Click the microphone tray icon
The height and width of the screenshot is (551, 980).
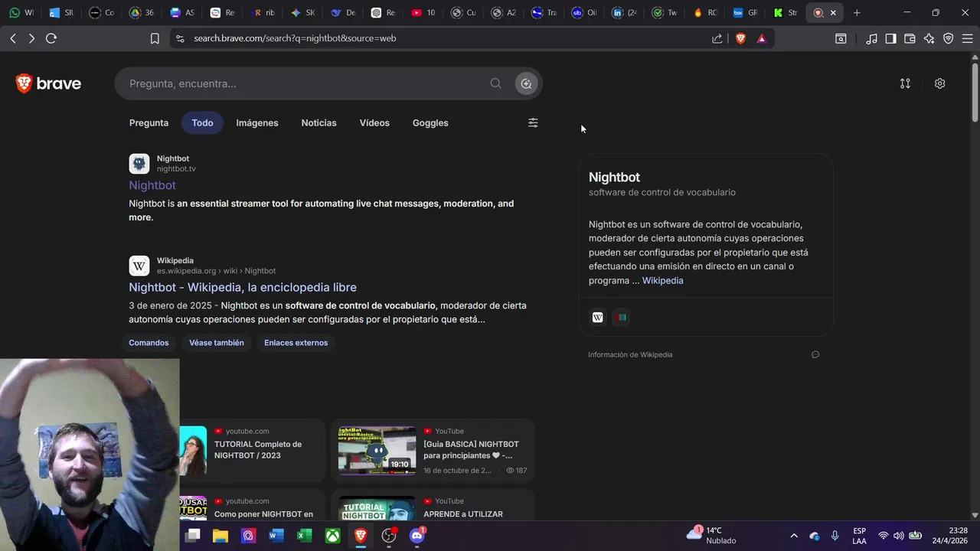tap(835, 536)
